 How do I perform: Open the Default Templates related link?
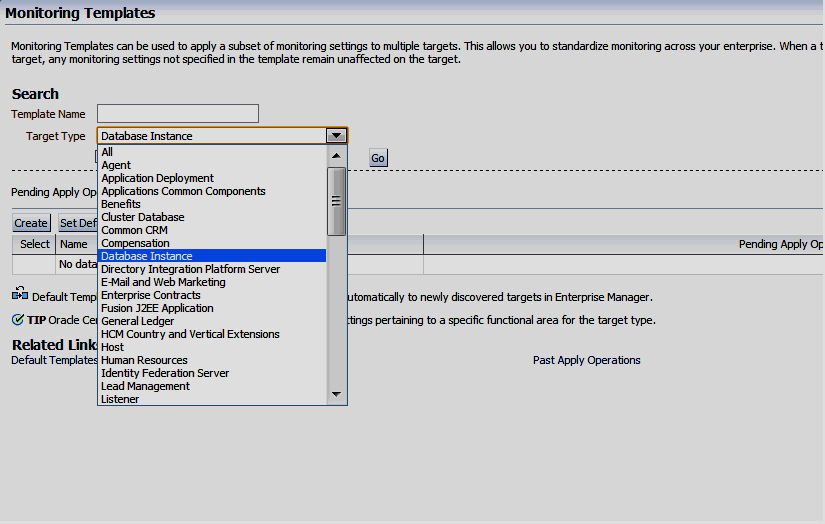54,360
